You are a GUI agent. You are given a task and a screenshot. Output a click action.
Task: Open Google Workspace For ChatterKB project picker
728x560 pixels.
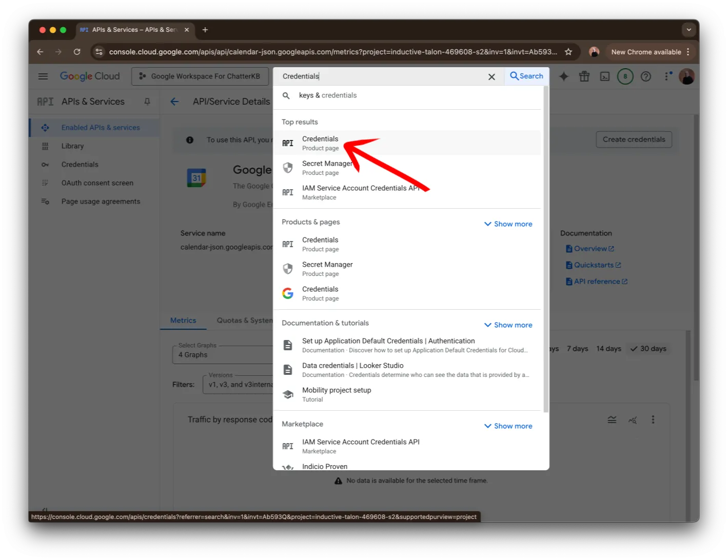[200, 76]
